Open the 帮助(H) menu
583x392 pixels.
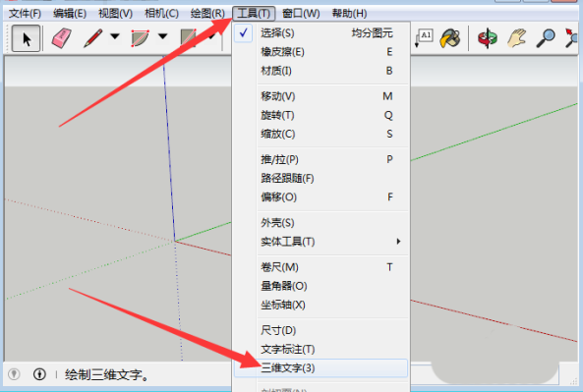pyautogui.click(x=349, y=14)
